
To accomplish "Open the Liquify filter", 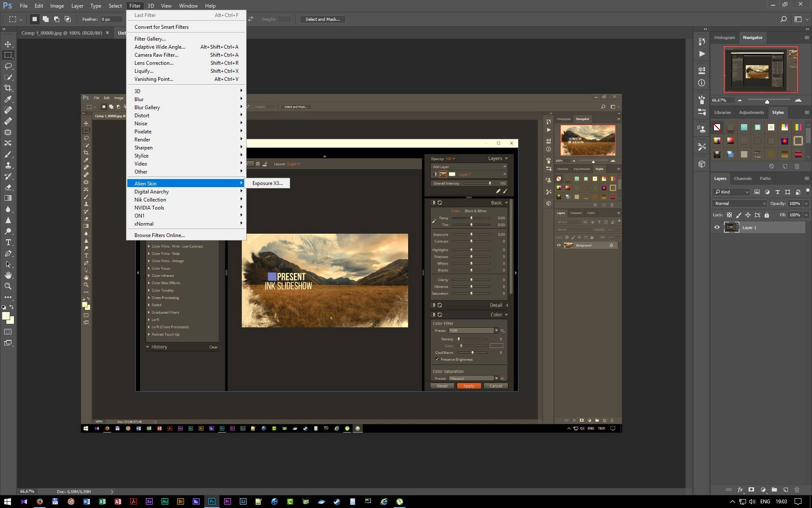I will point(186,71).
